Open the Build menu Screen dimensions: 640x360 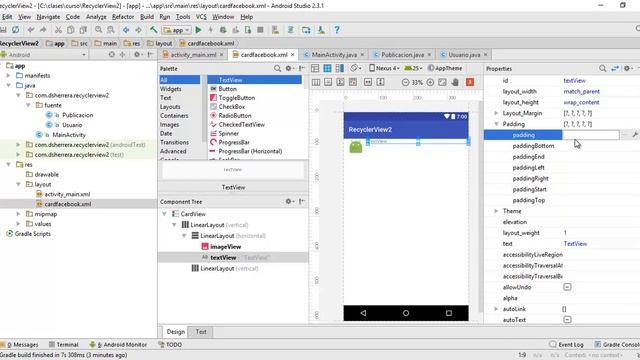(147, 17)
